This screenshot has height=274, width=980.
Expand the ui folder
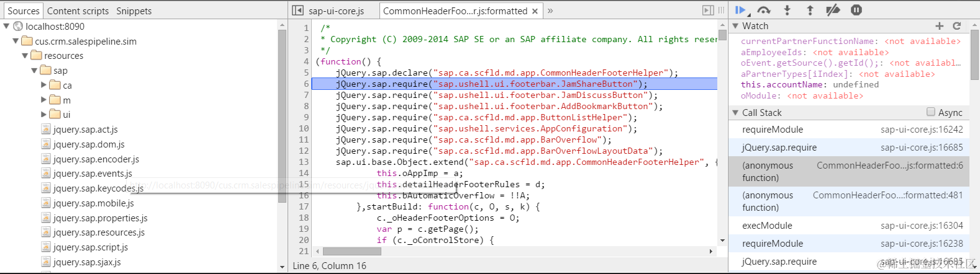pos(43,115)
